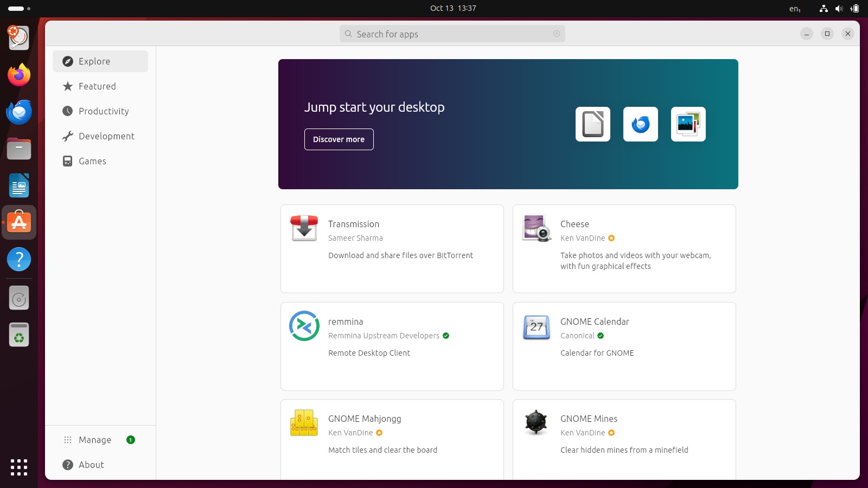Viewport: 868px width, 488px height.
Task: Click the Productivity clock icon
Action: [68, 111]
